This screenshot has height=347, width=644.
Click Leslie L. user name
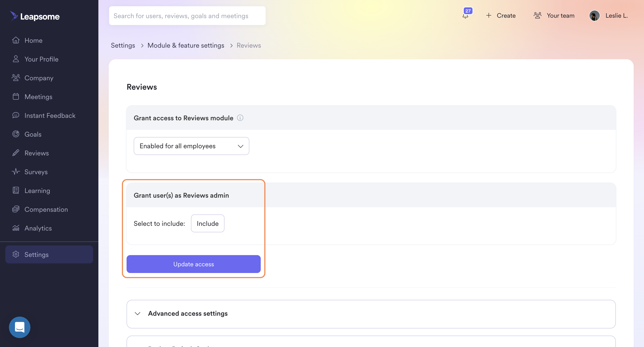pos(616,15)
